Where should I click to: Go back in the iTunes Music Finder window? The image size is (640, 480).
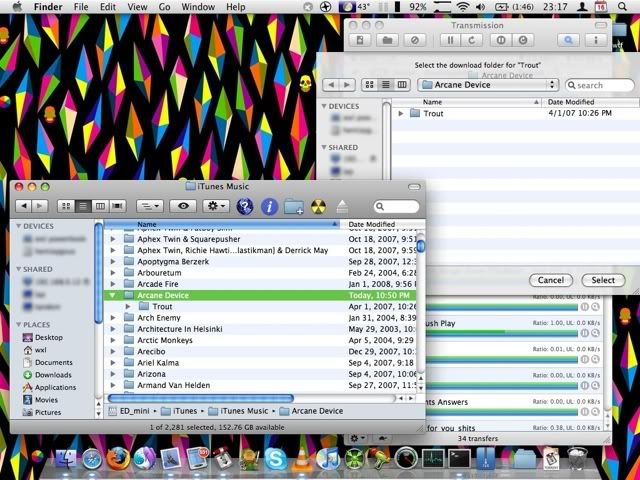point(24,206)
